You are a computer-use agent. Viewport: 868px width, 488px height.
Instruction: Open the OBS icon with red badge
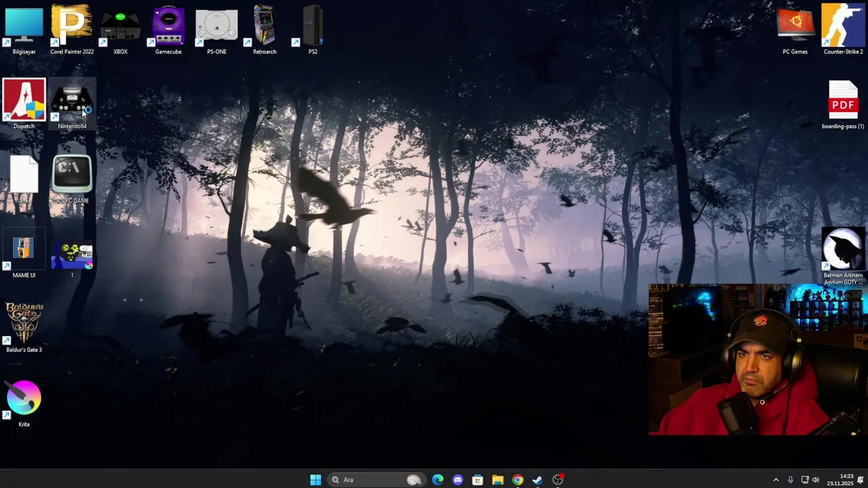[x=558, y=480]
